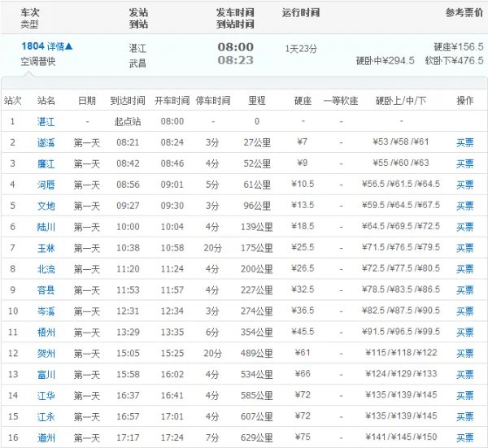Click 买票 for the 遂溪 row
488x448 pixels.
pyautogui.click(x=465, y=142)
